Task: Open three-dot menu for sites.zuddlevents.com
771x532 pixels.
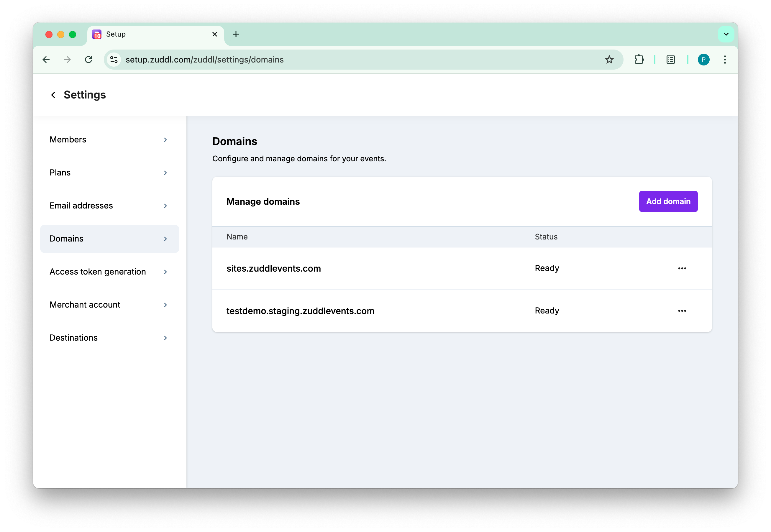Action: 682,268
